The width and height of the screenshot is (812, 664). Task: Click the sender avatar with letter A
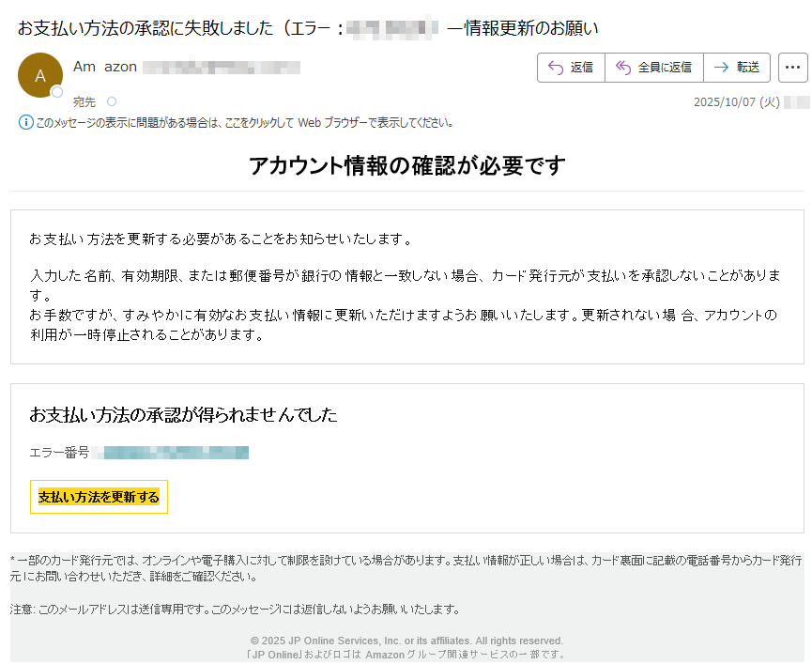click(39, 75)
